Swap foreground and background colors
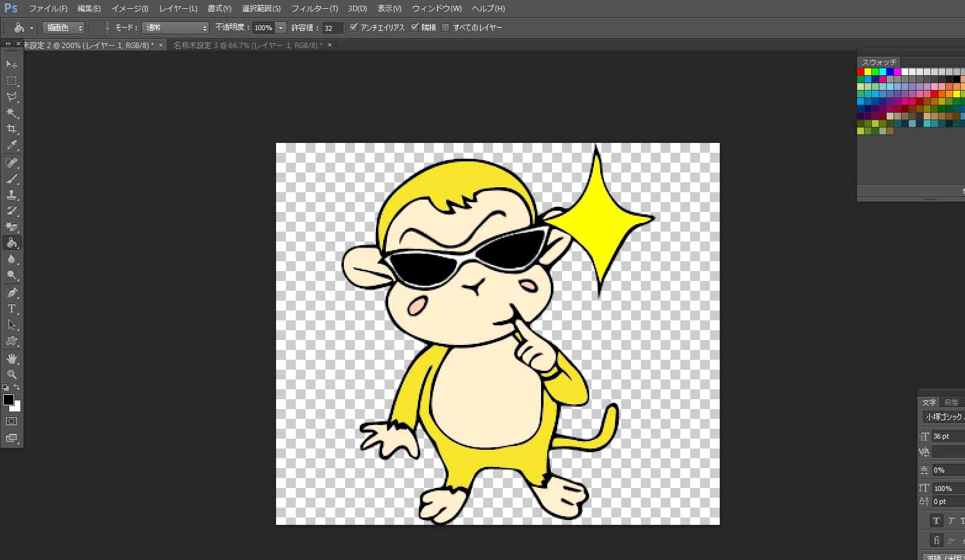 pyautogui.click(x=17, y=387)
